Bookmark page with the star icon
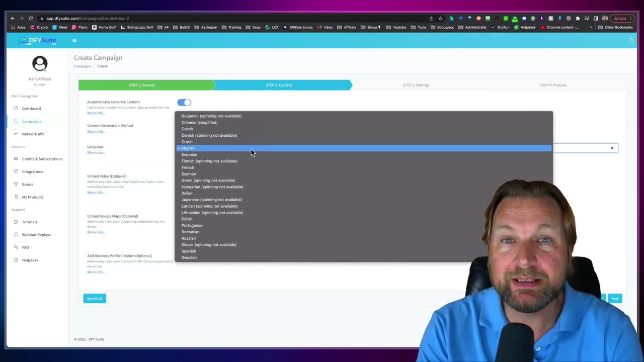 [x=441, y=18]
